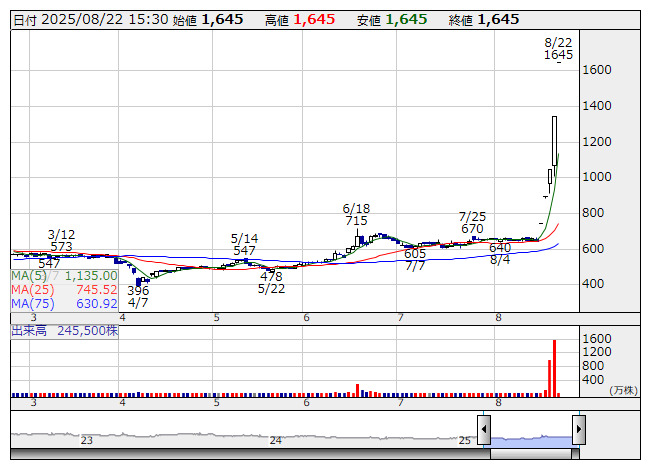Click the 6/18 peak label 715

356,220
